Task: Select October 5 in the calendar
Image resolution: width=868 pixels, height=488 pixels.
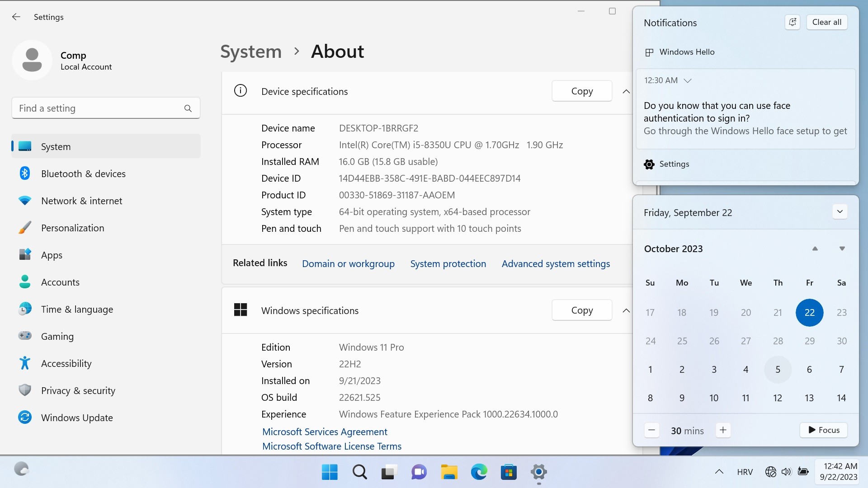Action: point(778,370)
